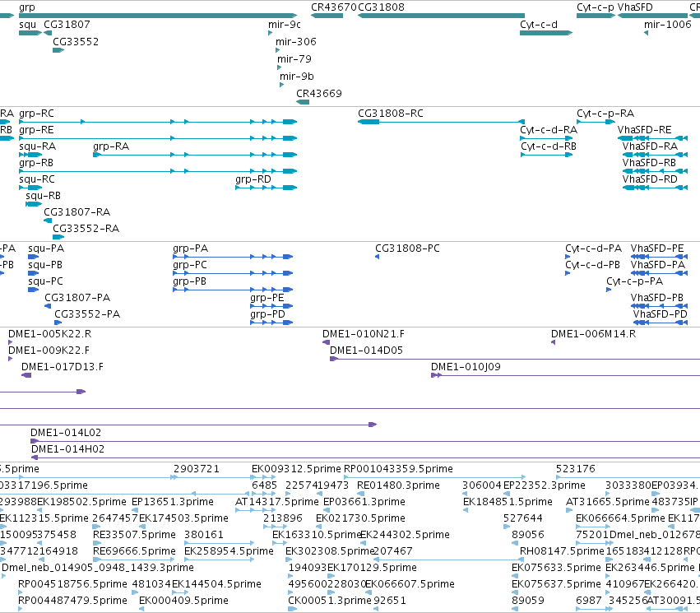Click the Cyt-c-d gene label

pos(539,25)
